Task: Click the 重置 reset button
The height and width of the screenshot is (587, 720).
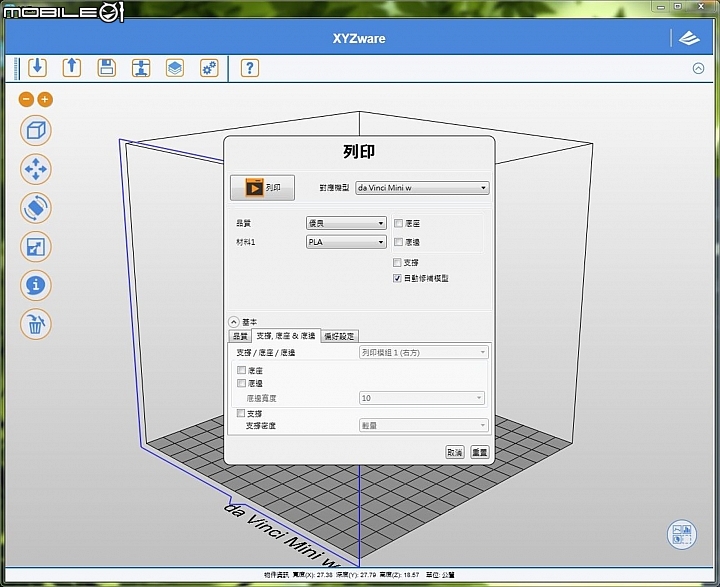Action: pos(479,452)
